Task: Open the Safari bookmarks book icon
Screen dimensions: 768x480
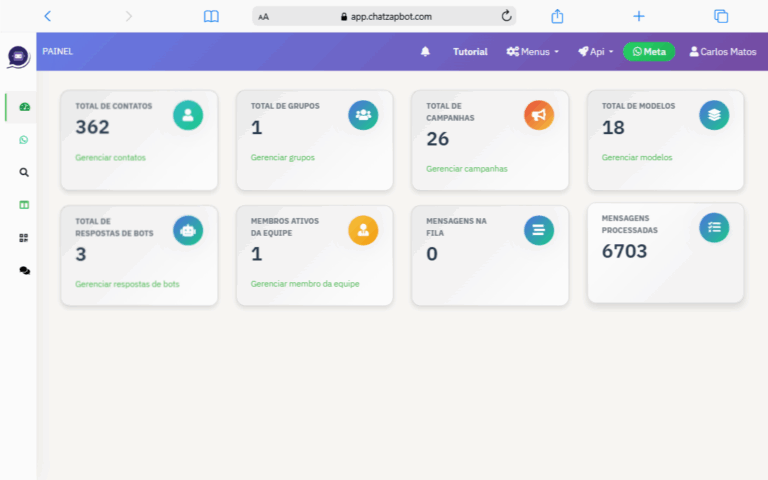Action: click(211, 16)
